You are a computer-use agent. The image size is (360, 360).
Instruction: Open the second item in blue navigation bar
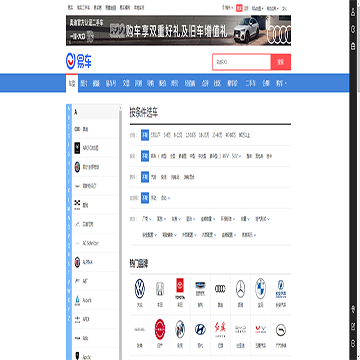[x=84, y=83]
